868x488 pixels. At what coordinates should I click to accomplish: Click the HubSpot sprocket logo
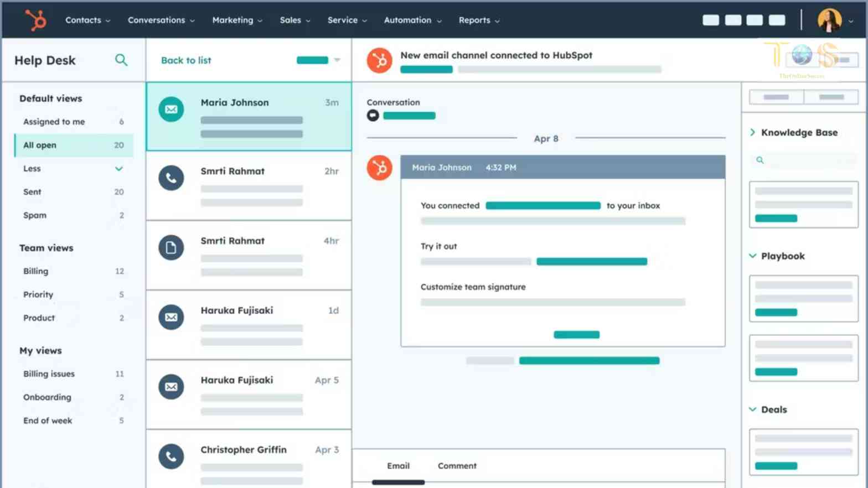(x=36, y=20)
